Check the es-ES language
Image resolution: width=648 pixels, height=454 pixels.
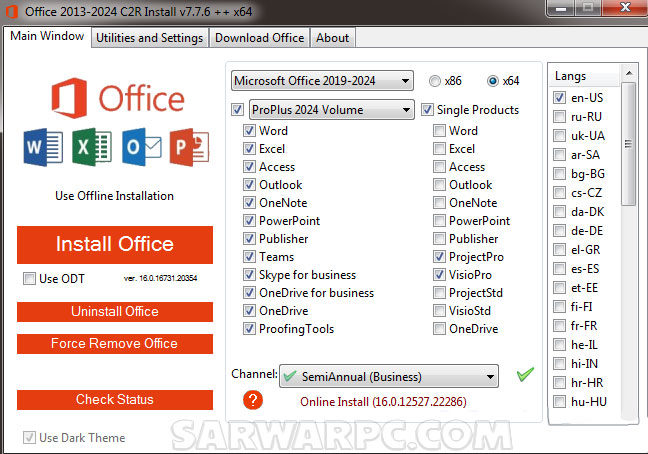[x=560, y=269]
